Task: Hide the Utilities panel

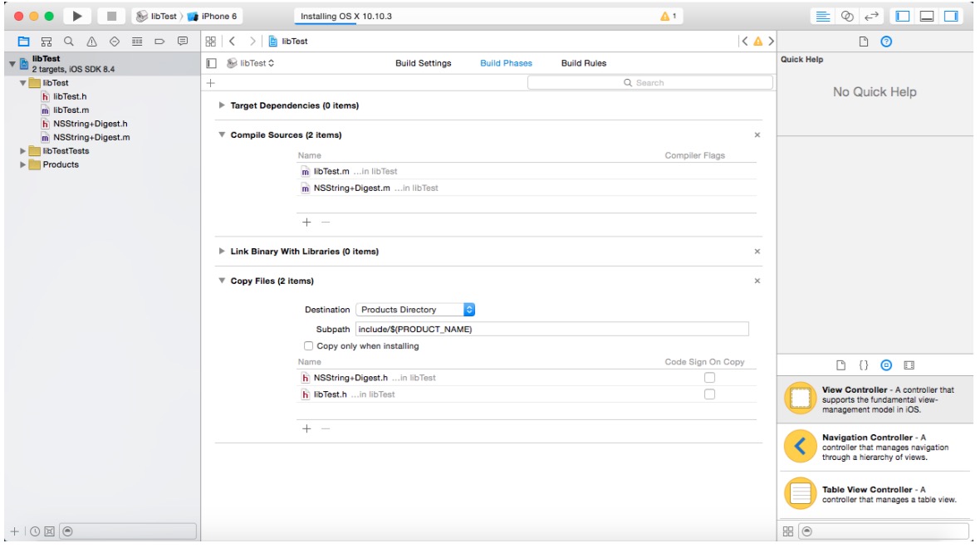Action: pyautogui.click(x=951, y=17)
